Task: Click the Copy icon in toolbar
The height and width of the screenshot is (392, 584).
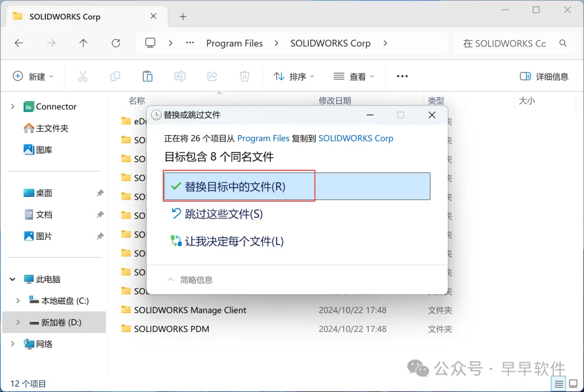Action: [115, 76]
